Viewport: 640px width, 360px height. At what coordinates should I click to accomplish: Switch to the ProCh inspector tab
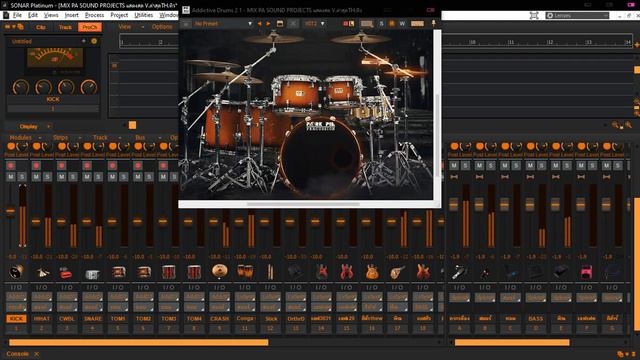89,27
